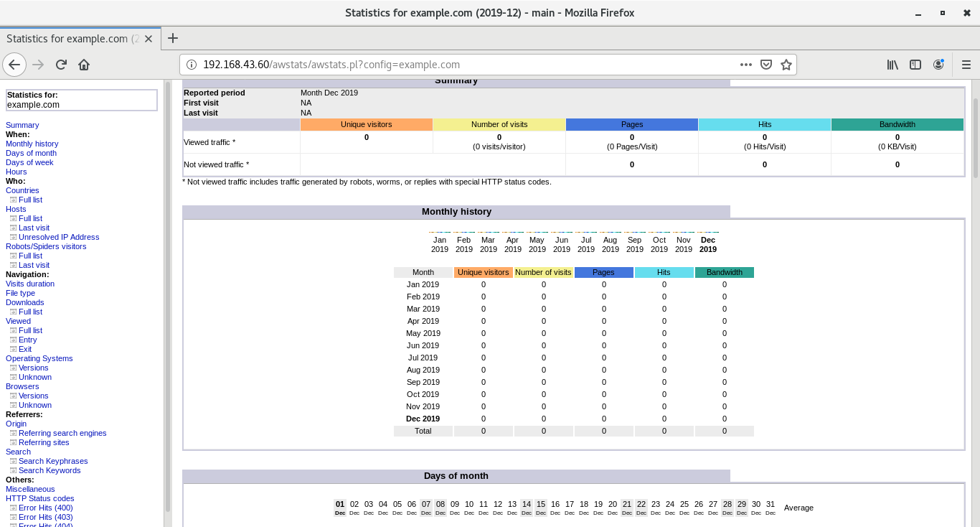Viewport: 980px width, 527px height.
Task: Navigate back using the back arrow
Action: 14,65
